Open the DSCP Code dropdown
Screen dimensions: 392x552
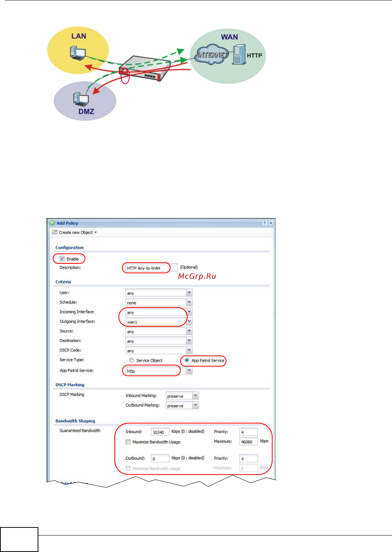pyautogui.click(x=189, y=350)
